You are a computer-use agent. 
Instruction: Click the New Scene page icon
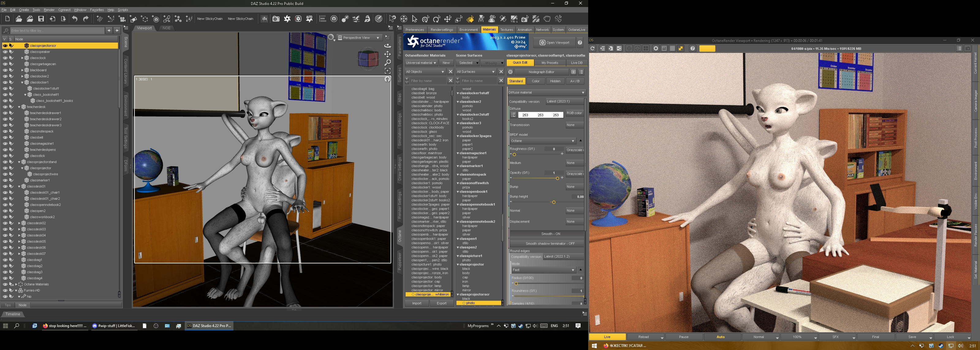pos(8,19)
